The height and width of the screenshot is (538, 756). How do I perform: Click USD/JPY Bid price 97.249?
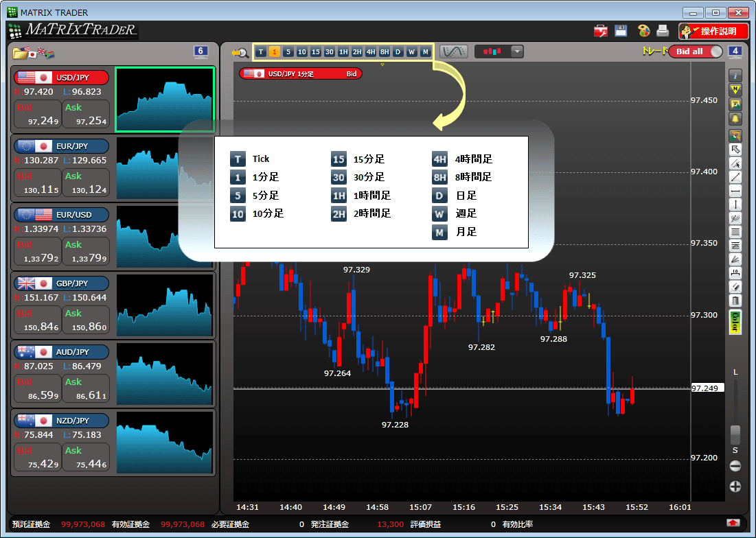[38, 115]
